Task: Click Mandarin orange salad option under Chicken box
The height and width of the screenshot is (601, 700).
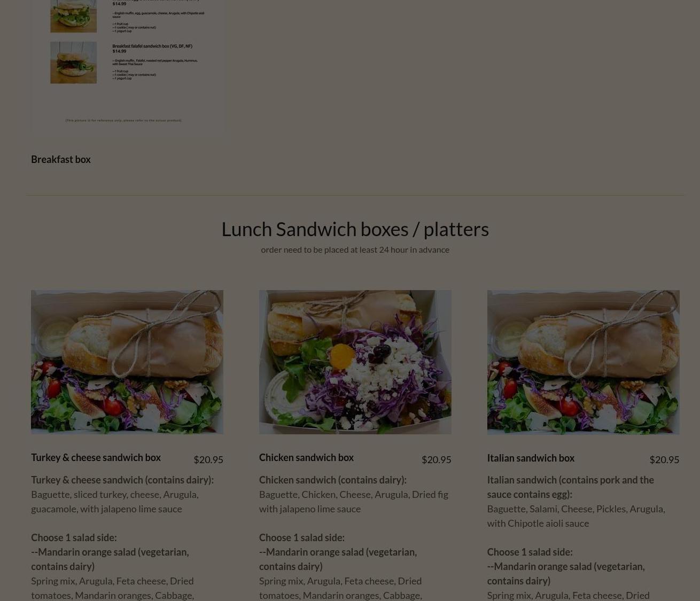Action: click(338, 559)
